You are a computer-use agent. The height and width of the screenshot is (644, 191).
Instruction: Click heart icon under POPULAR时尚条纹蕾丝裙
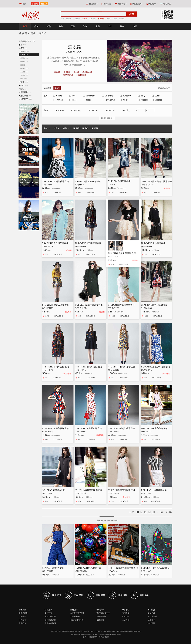point(142,501)
